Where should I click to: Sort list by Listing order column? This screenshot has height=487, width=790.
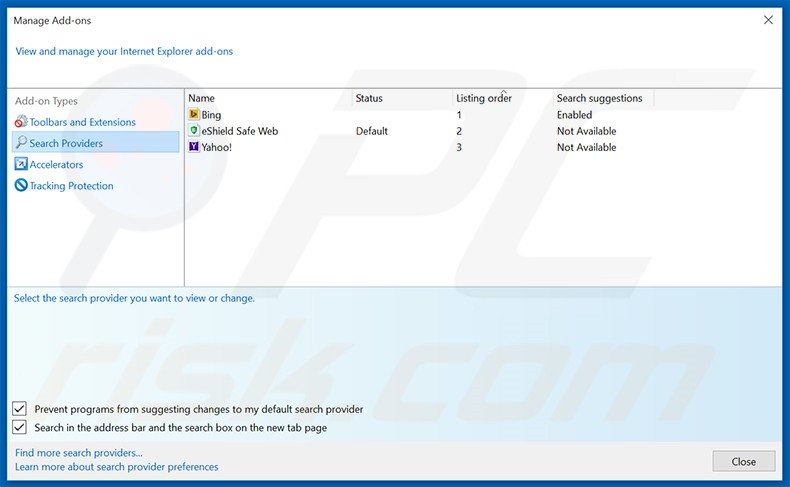click(503, 98)
